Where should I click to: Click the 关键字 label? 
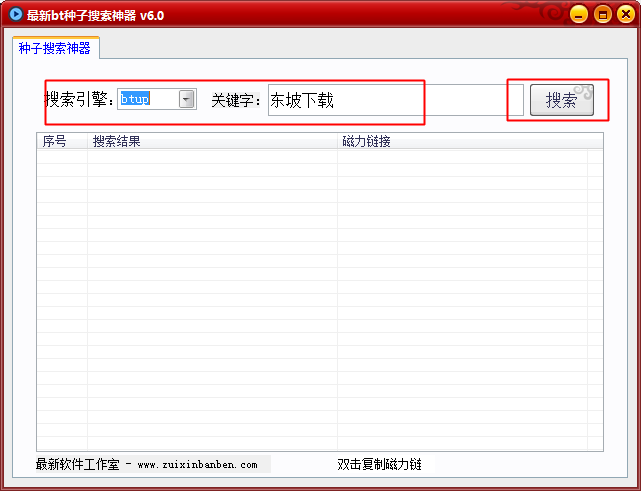236,100
